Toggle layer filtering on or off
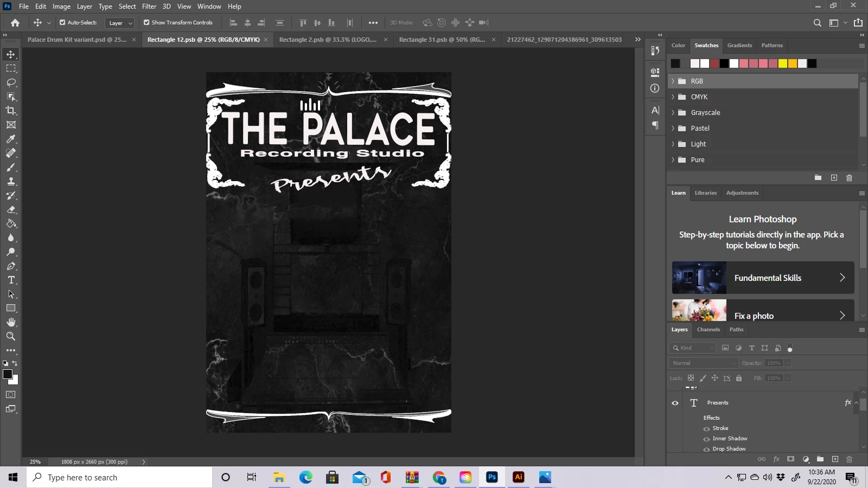This screenshot has height=488, width=868. coord(790,348)
